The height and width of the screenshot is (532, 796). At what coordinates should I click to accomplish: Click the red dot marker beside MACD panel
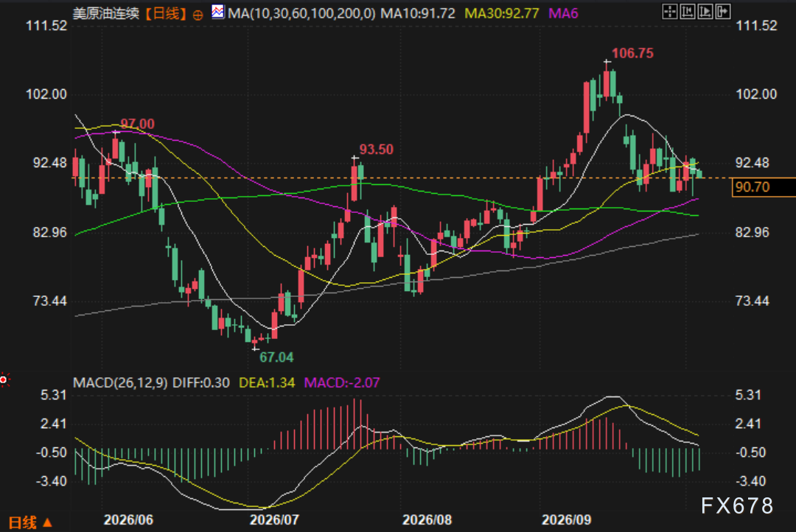[4, 379]
